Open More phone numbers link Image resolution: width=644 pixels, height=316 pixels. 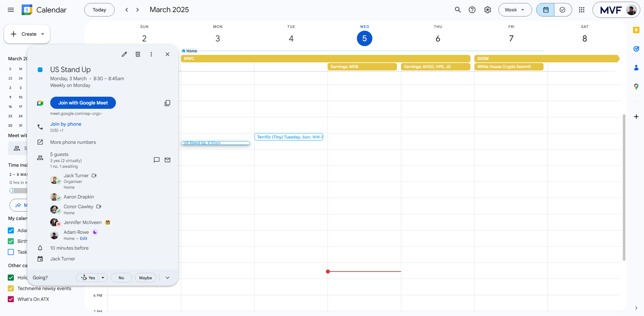point(73,142)
